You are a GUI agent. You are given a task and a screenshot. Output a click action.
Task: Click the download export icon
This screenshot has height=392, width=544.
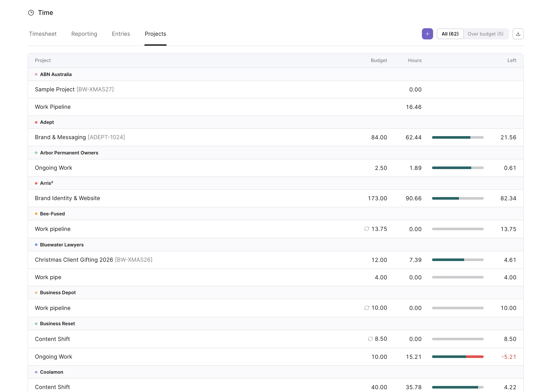[x=518, y=34]
